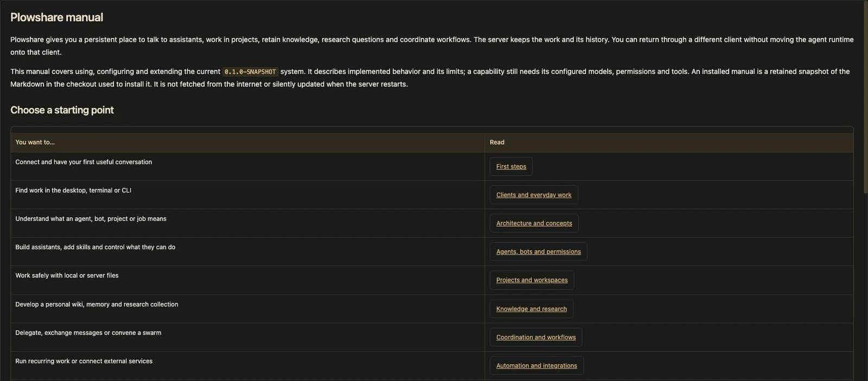Image resolution: width=868 pixels, height=381 pixels.
Task: Follow Coordination and workflows link
Action: [x=536, y=337]
